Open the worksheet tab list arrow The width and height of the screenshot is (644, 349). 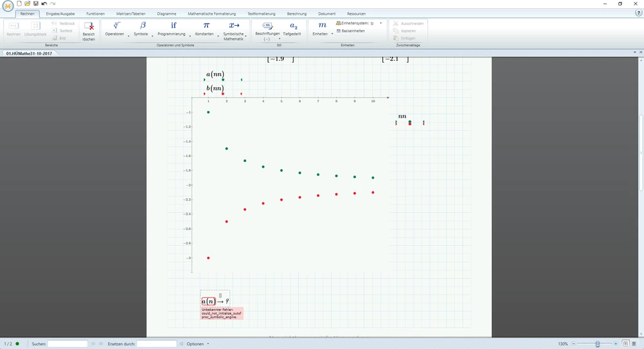[635, 52]
